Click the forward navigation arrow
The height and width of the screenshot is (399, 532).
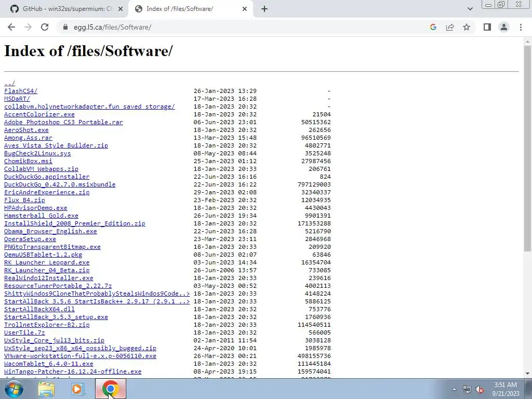(28, 27)
